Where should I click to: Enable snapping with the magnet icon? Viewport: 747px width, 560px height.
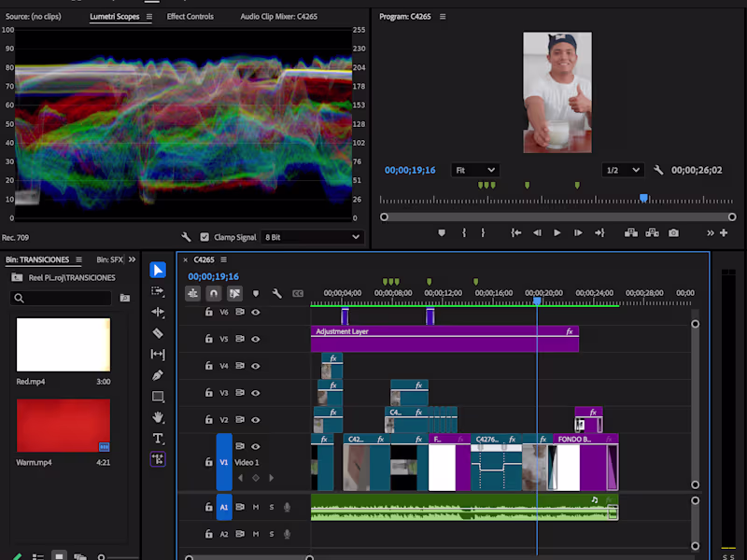pos(213,293)
